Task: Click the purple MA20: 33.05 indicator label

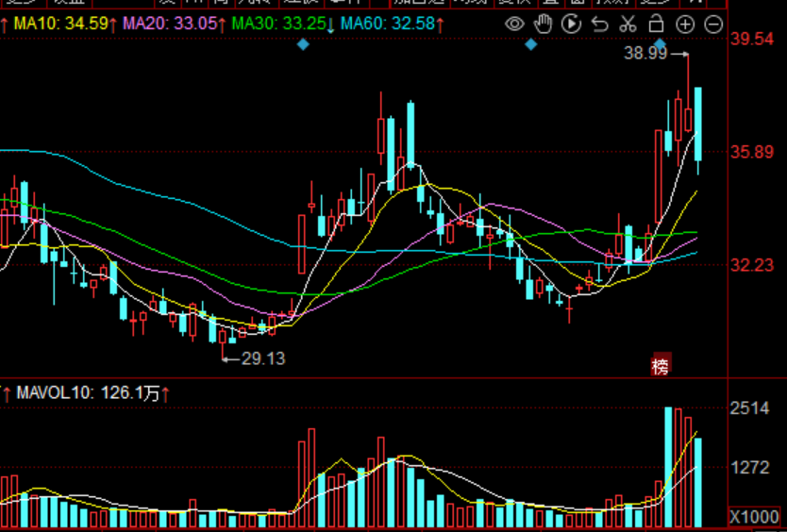Action: click(170, 24)
